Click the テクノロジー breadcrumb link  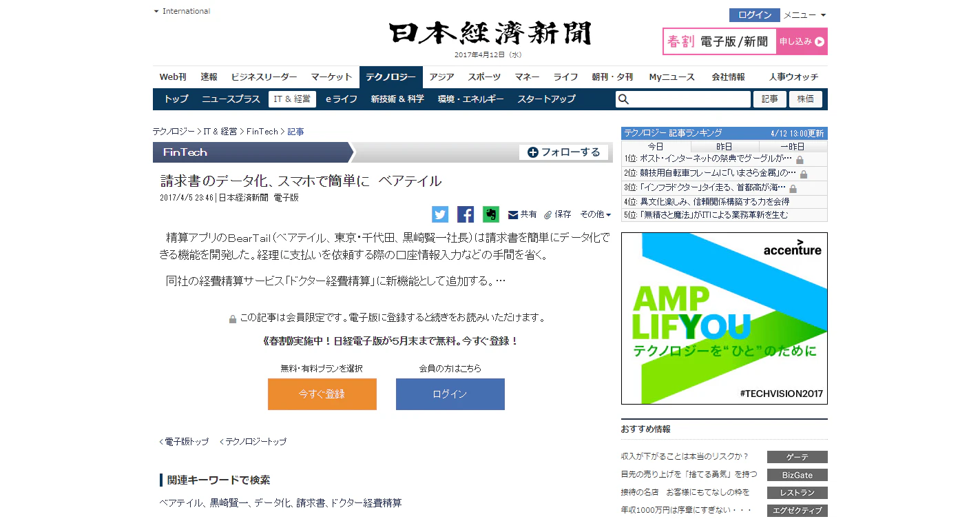coord(174,132)
